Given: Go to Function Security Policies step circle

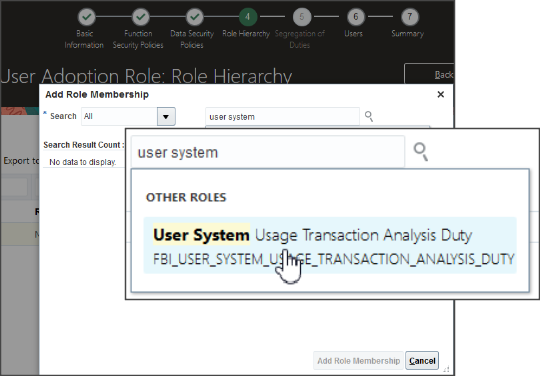Looking at the screenshot, I should pos(141,17).
